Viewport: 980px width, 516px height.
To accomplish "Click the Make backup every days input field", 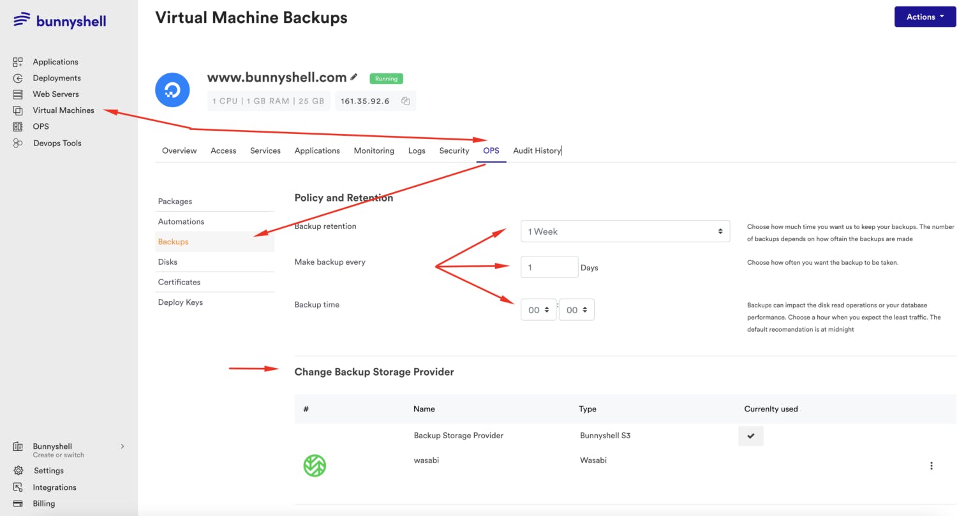I will point(549,267).
